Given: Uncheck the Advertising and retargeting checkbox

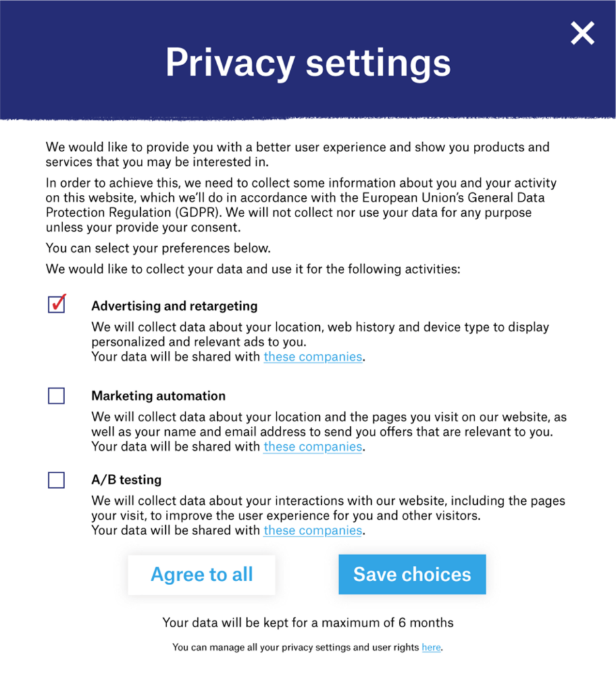Looking at the screenshot, I should point(56,303).
